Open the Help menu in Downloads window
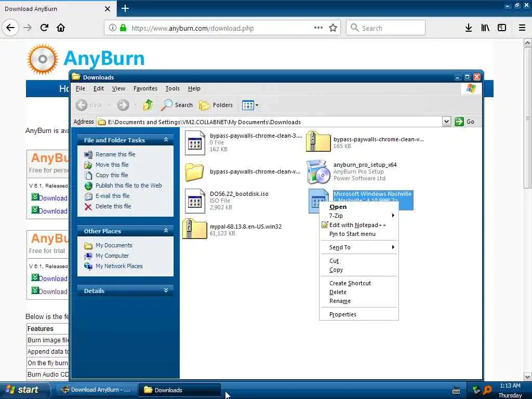The width and height of the screenshot is (532, 399). point(194,88)
